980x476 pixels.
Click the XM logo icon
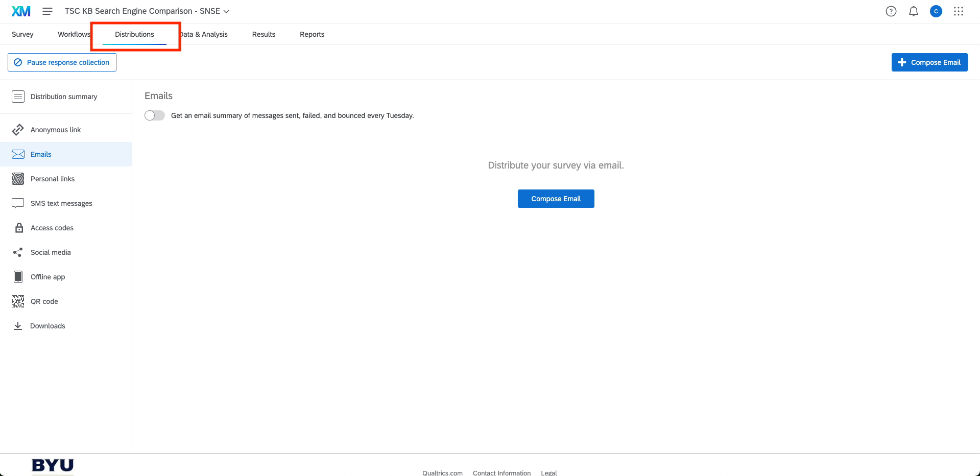(21, 11)
